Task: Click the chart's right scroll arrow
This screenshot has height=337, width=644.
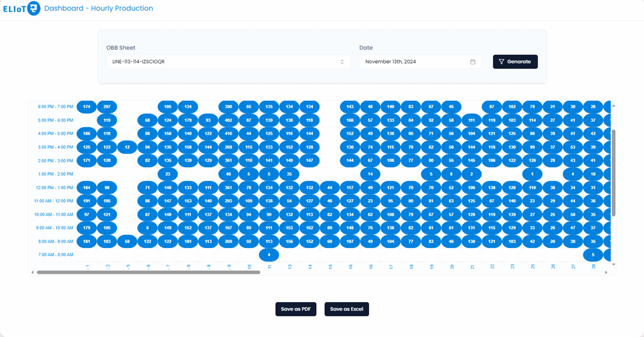Action: [x=606, y=272]
